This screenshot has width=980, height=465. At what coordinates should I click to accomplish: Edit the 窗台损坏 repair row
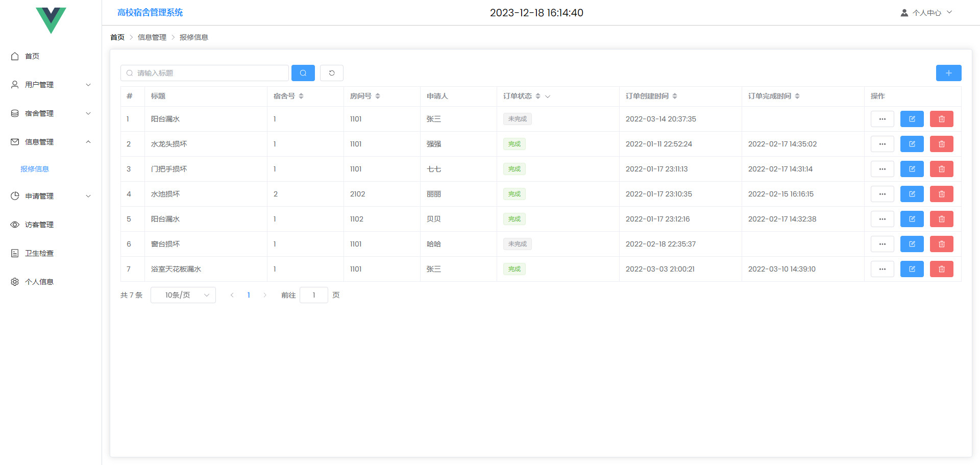click(x=912, y=244)
